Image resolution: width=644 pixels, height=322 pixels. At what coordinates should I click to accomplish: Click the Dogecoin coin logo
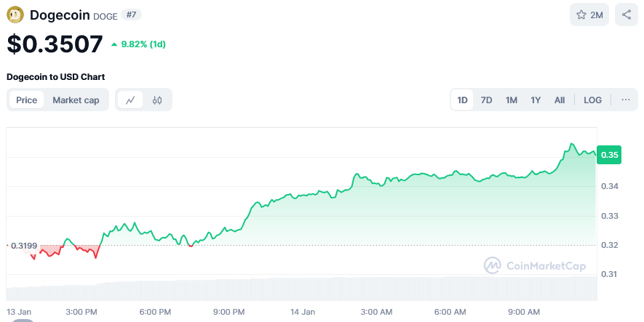point(15,15)
